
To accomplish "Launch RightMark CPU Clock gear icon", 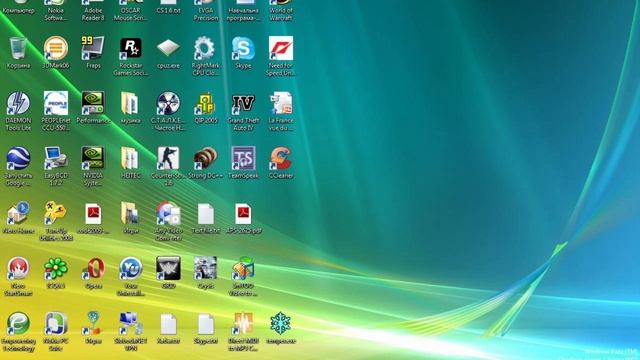I will click(x=204, y=48).
